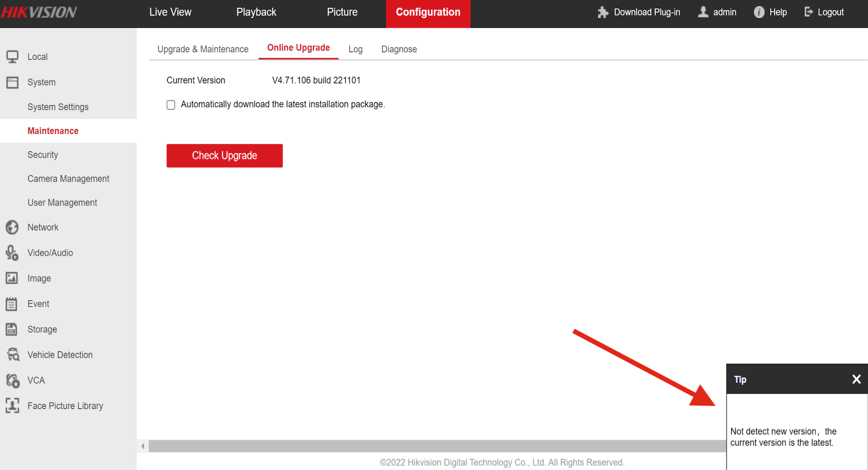
Task: Switch to the Log tab
Action: click(x=355, y=49)
